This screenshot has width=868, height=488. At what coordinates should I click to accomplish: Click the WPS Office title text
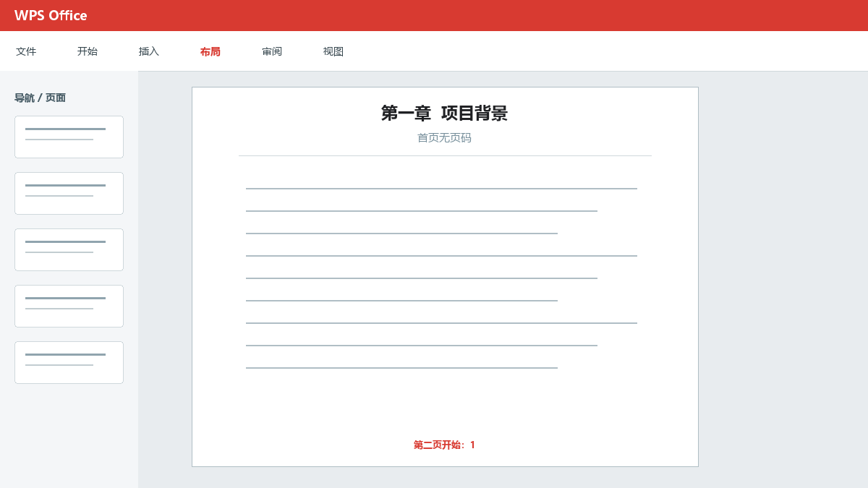51,15
